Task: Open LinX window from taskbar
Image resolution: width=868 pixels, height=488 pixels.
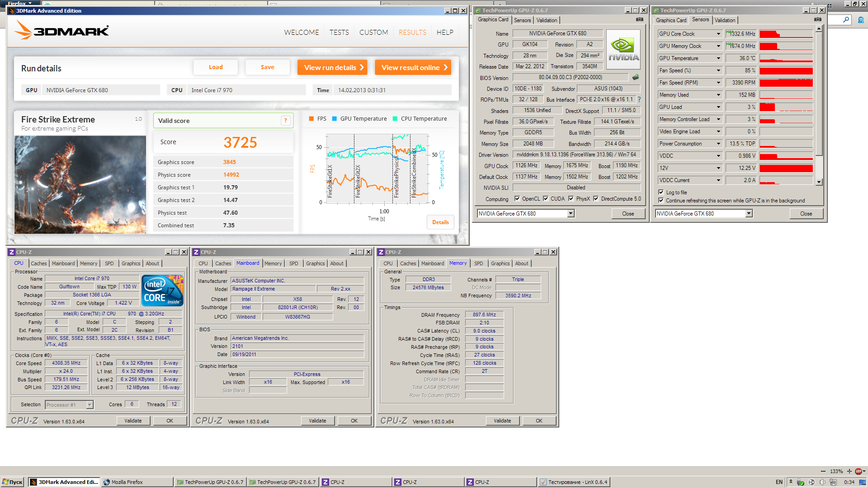Action: pos(574,482)
